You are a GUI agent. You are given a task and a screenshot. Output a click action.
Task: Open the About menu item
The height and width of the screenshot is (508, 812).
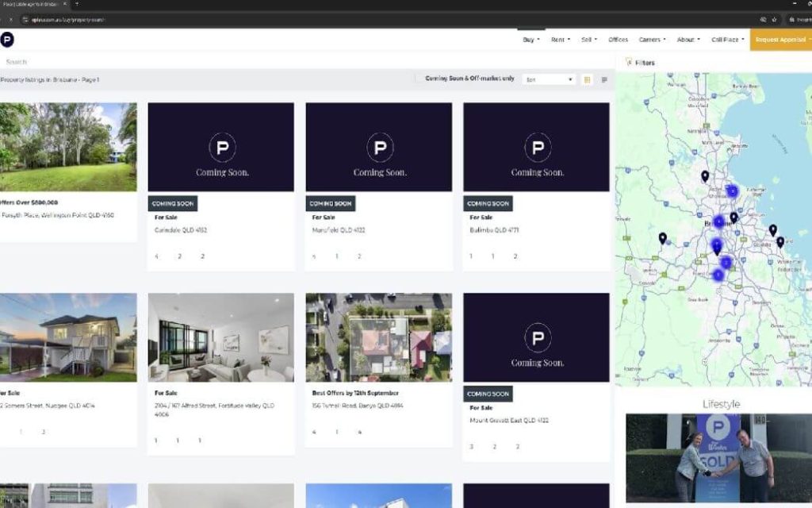688,40
